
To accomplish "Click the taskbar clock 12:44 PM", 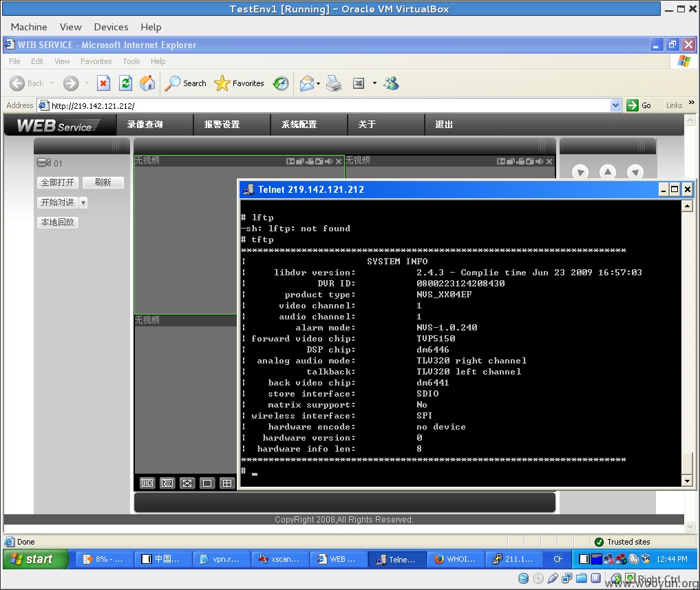I will pos(671,559).
